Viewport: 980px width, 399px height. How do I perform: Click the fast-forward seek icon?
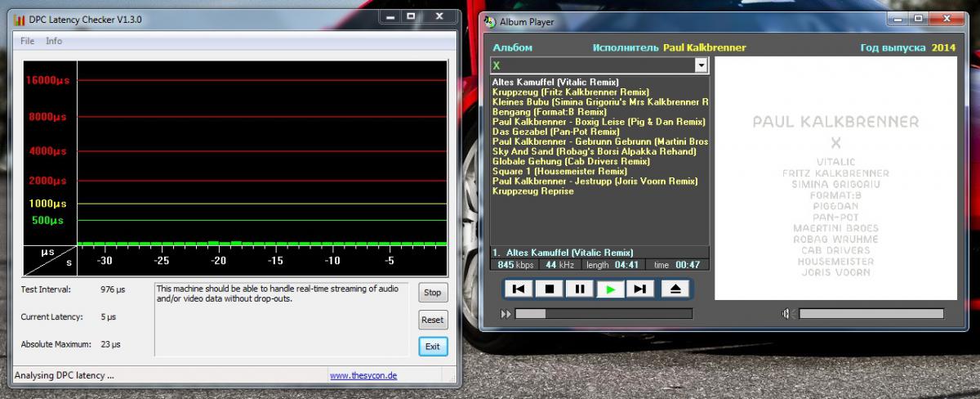coord(506,313)
